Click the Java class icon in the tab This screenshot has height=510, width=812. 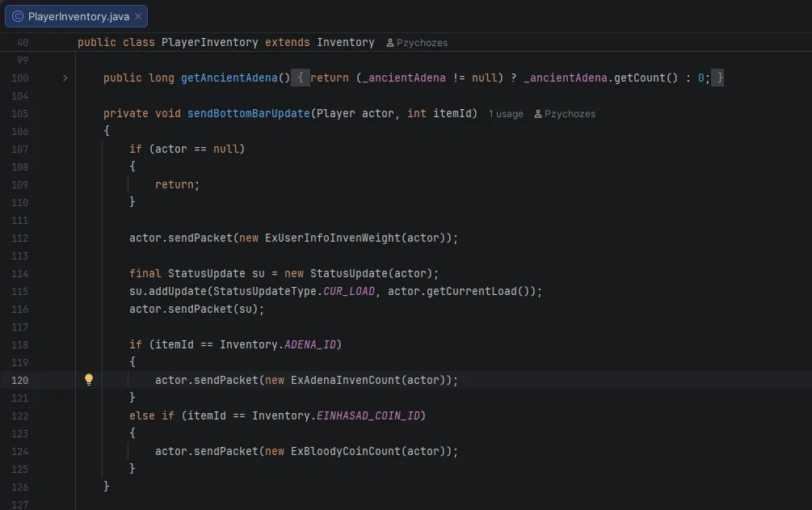pos(18,16)
